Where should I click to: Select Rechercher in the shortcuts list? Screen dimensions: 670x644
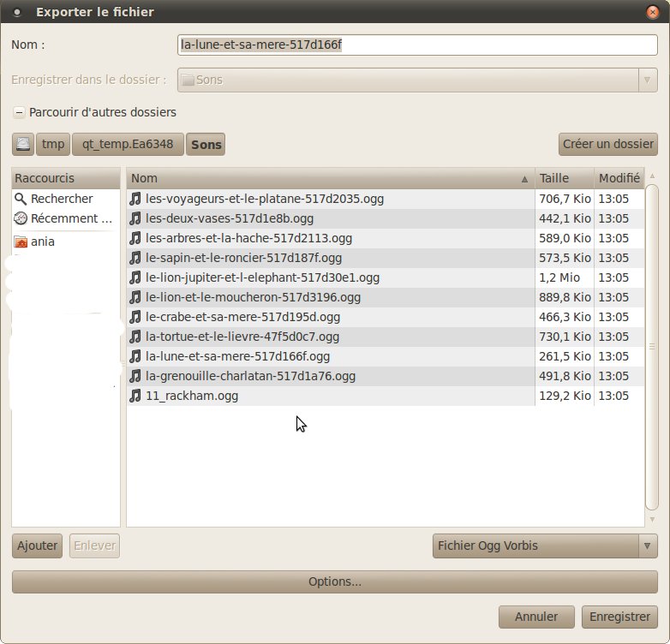[x=66, y=199]
